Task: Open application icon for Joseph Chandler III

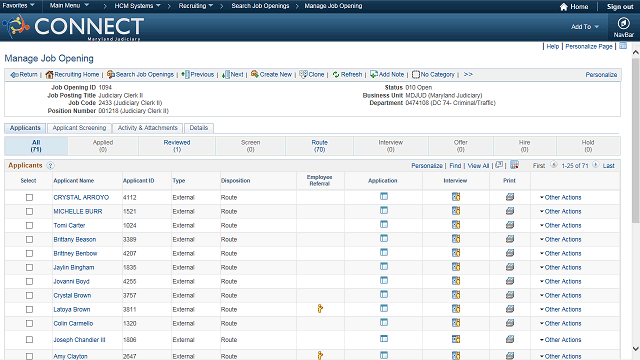Action: pyautogui.click(x=384, y=339)
